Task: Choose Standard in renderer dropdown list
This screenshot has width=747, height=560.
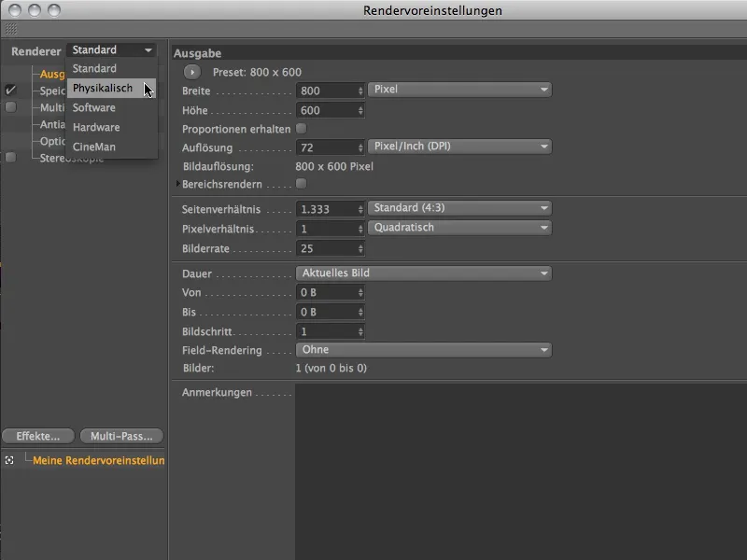Action: pyautogui.click(x=111, y=68)
